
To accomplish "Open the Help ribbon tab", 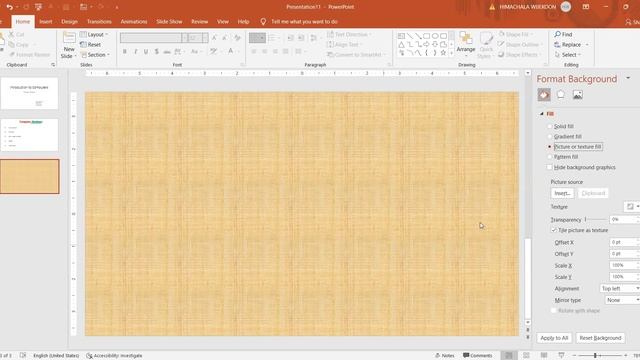I will pos(243,22).
